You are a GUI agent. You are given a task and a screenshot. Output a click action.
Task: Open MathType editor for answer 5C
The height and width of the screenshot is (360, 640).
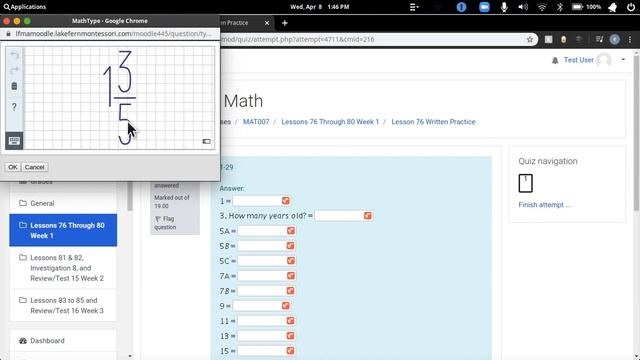pyautogui.click(x=291, y=261)
